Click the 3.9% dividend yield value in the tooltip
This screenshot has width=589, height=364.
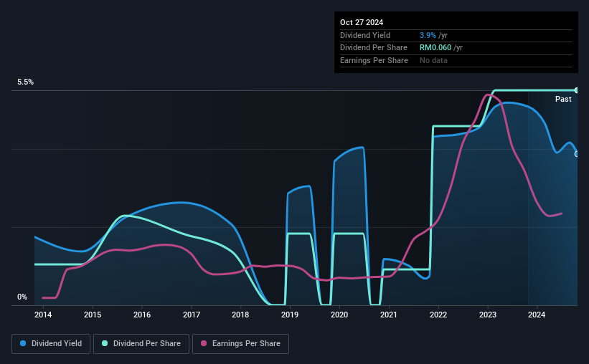pyautogui.click(x=428, y=35)
